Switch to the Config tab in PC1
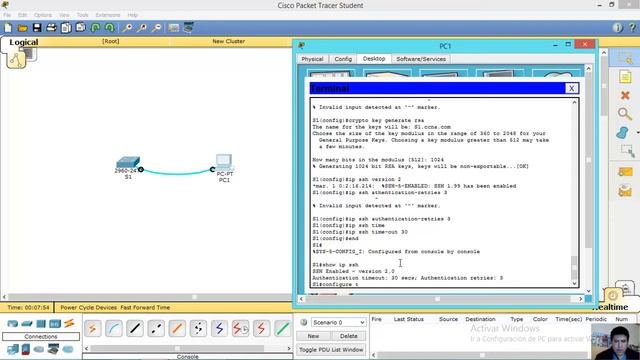This screenshot has height=360, width=640. 343,59
